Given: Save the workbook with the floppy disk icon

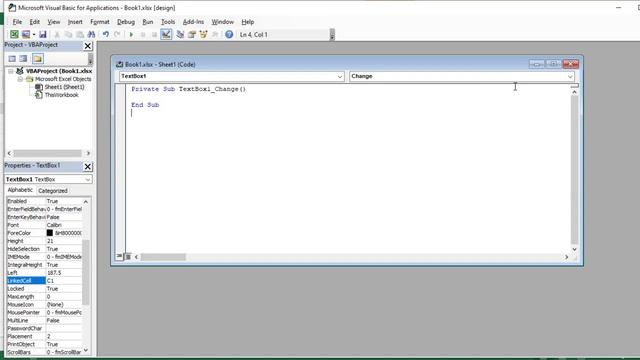Looking at the screenshot, I should point(42,35).
